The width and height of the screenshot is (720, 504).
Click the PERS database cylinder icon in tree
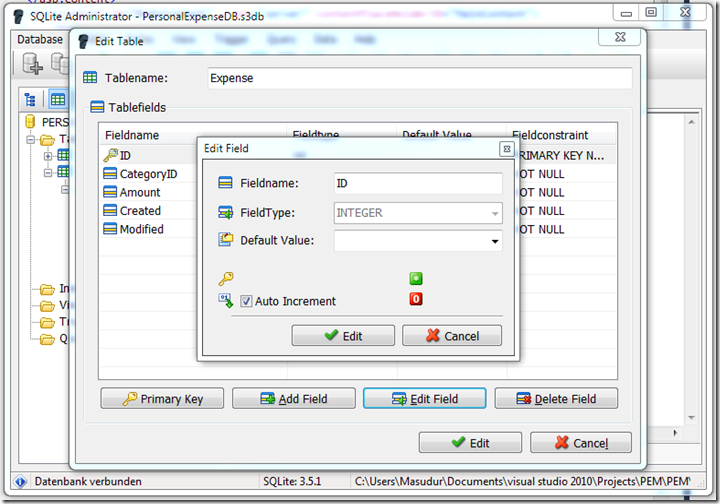pos(30,122)
